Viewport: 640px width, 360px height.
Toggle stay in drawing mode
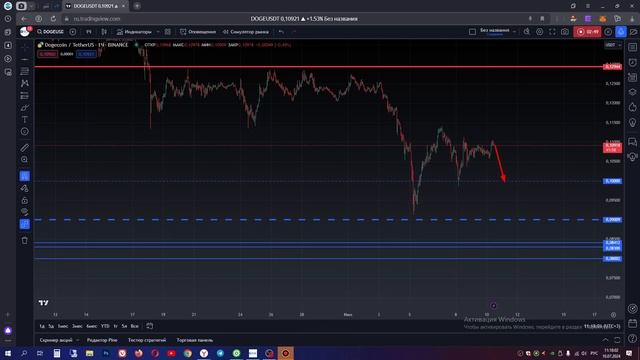[24, 188]
